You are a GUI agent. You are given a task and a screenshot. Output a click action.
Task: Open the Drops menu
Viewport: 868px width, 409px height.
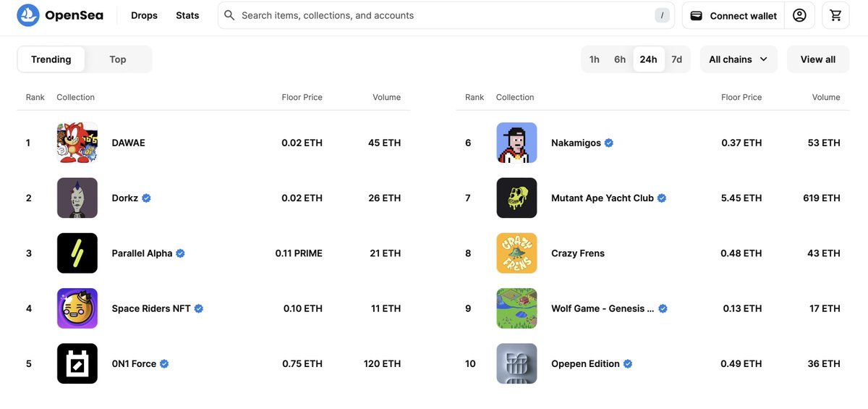click(145, 15)
